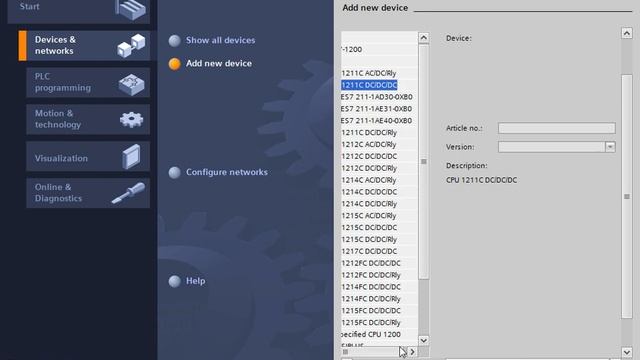Screen dimensions: 640x360
Task: Click bullet beside Help
Action: pos(175,281)
